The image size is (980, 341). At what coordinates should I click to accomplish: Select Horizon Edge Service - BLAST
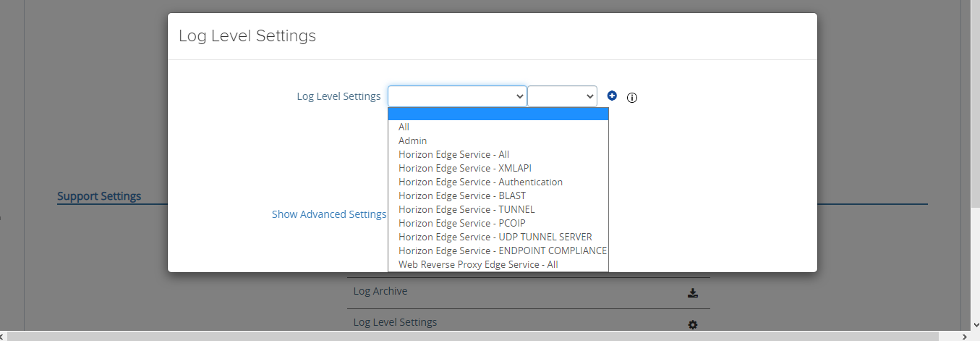(498, 195)
